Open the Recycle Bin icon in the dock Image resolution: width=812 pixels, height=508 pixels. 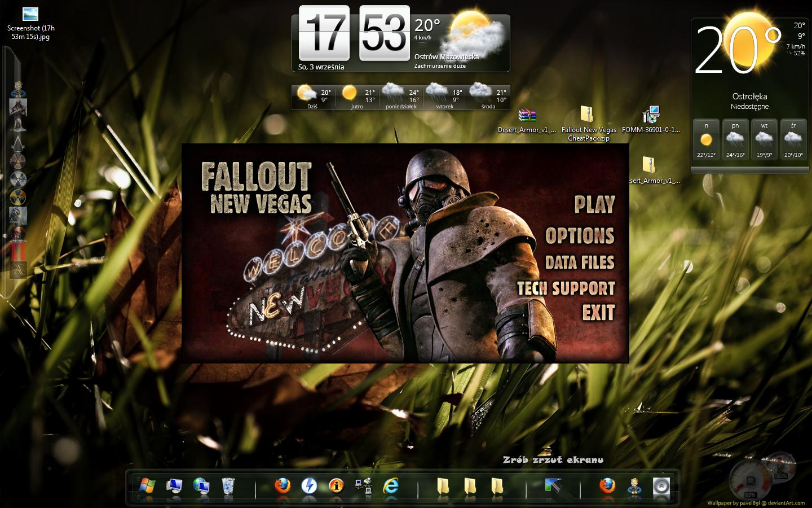pyautogui.click(x=228, y=485)
